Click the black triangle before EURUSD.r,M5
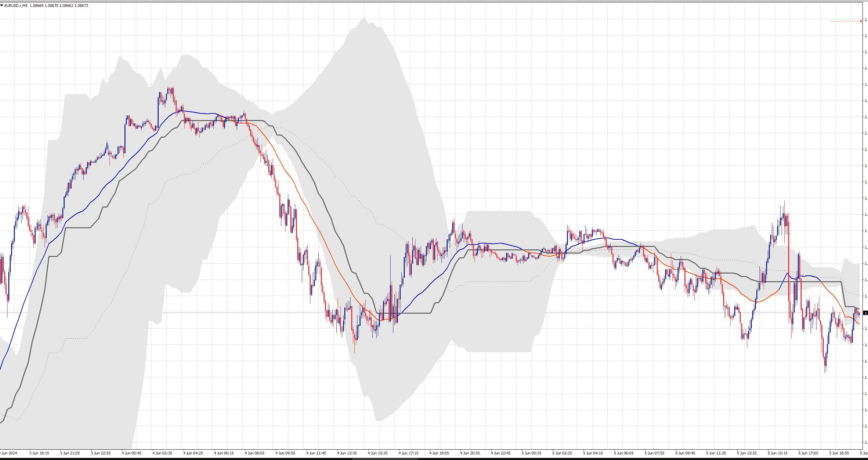The height and width of the screenshot is (460, 868). coord(2,6)
